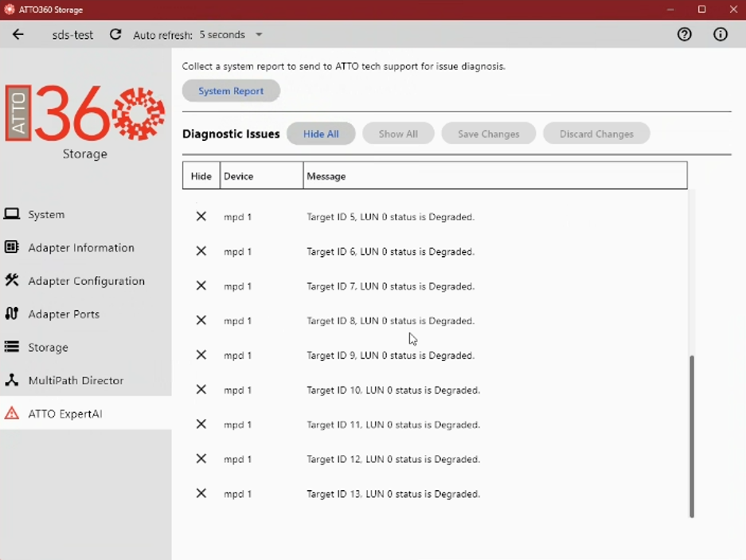This screenshot has width=746, height=560.
Task: Click the Show All button
Action: (x=398, y=134)
